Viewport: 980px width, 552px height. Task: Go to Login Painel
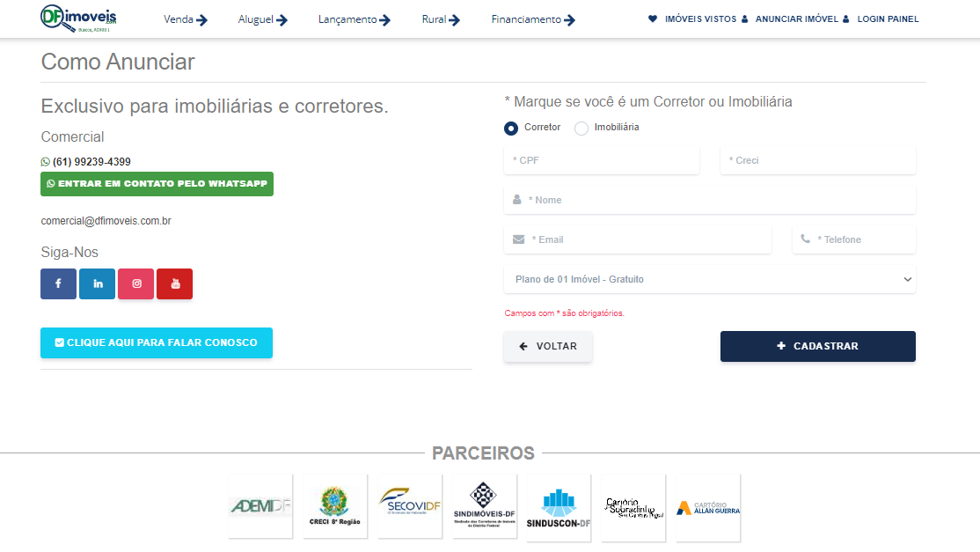pyautogui.click(x=887, y=18)
